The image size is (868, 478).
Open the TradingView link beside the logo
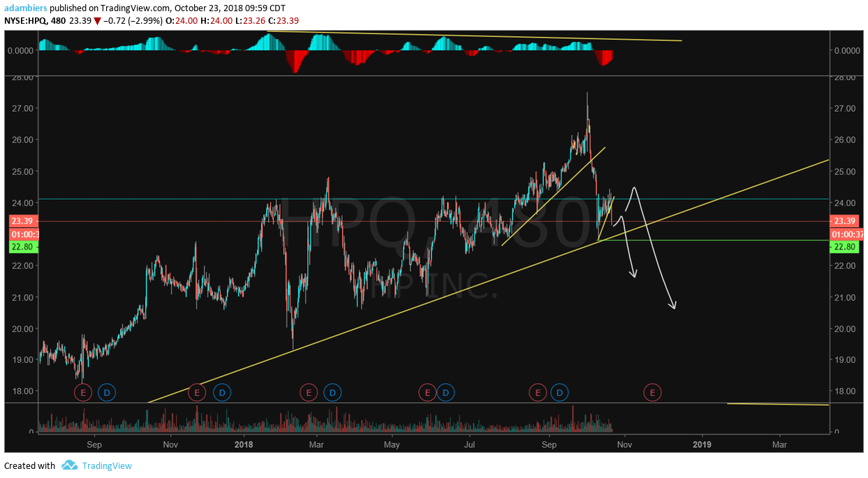(106, 465)
